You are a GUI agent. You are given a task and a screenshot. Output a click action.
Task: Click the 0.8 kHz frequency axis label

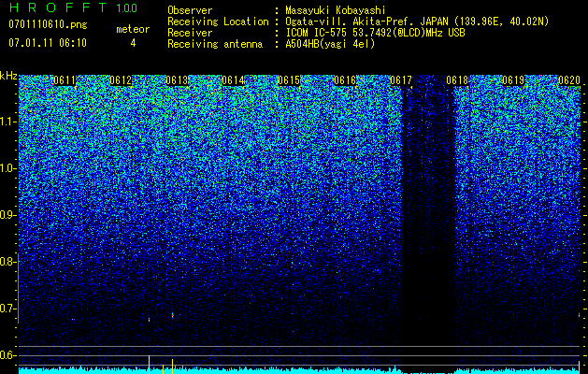click(8, 262)
